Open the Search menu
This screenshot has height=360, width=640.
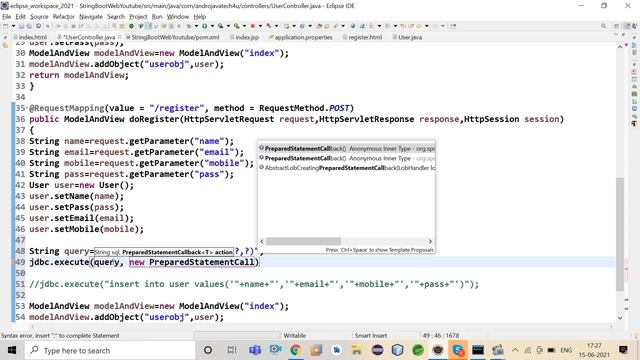[116, 17]
